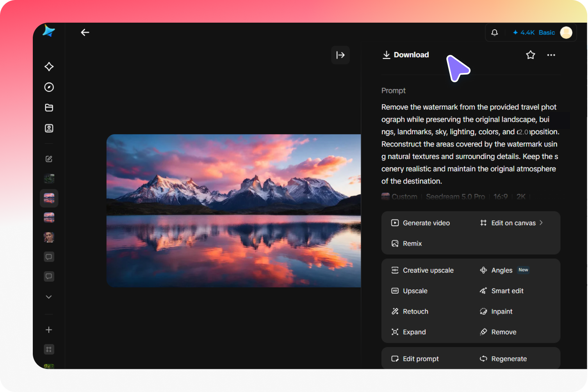Open notifications with the bell icon
Viewport: 588px width, 392px height.
tap(495, 33)
